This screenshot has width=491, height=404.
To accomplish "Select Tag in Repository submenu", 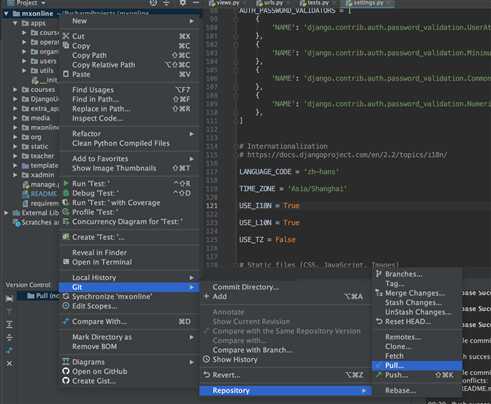I will pos(417,283).
